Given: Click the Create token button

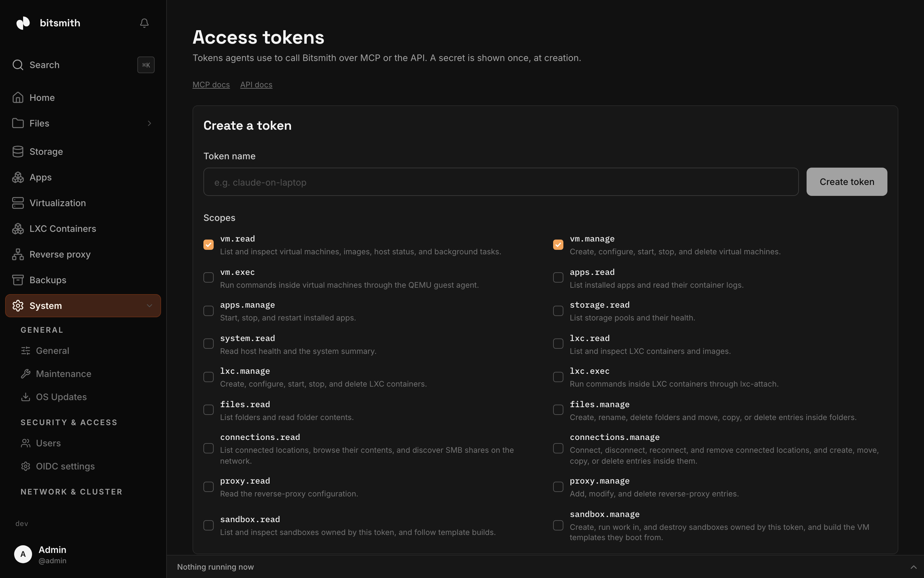Looking at the screenshot, I should click(x=846, y=182).
